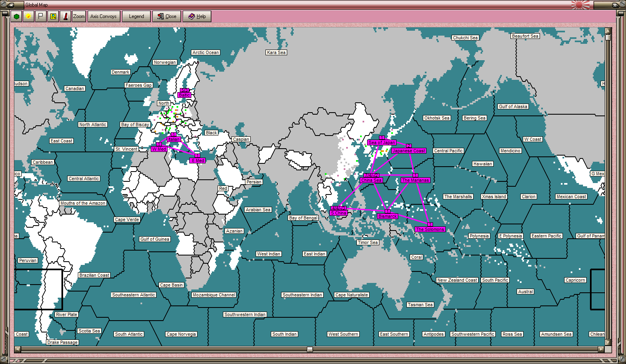Viewport: 626px width, 364px height.
Task: Click the vertical scrollbar down arrow
Action: [608, 342]
